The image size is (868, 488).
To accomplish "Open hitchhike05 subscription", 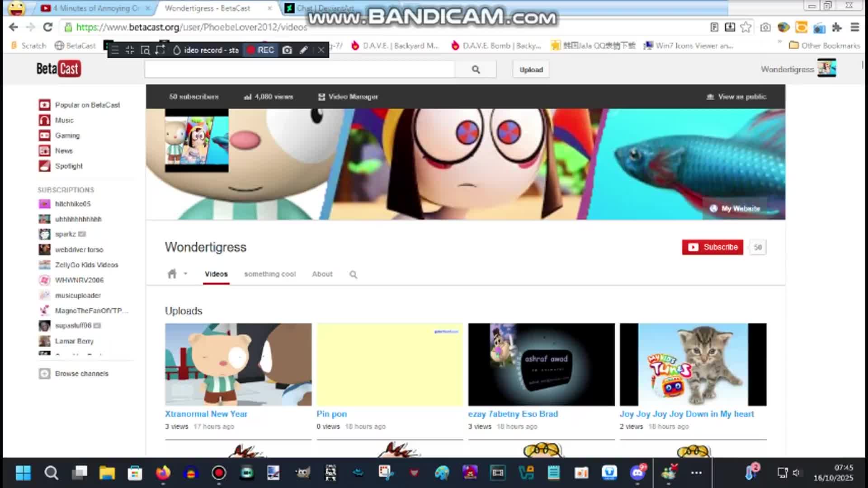I will 72,204.
